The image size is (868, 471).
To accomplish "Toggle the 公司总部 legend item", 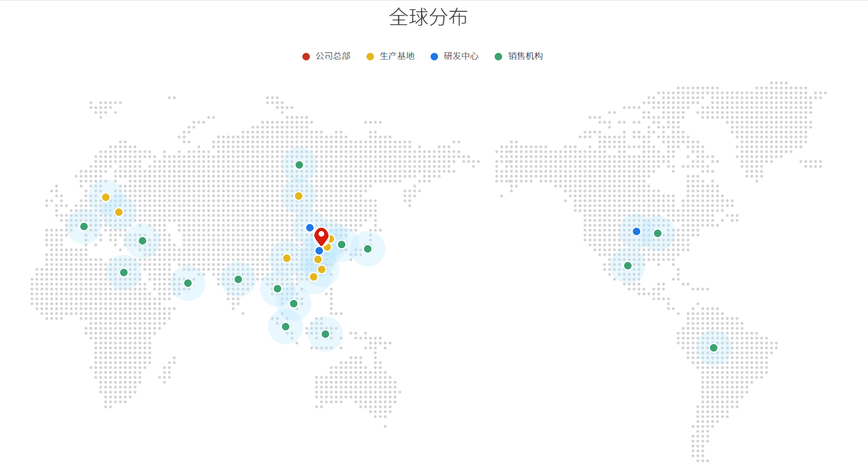I will click(x=327, y=56).
